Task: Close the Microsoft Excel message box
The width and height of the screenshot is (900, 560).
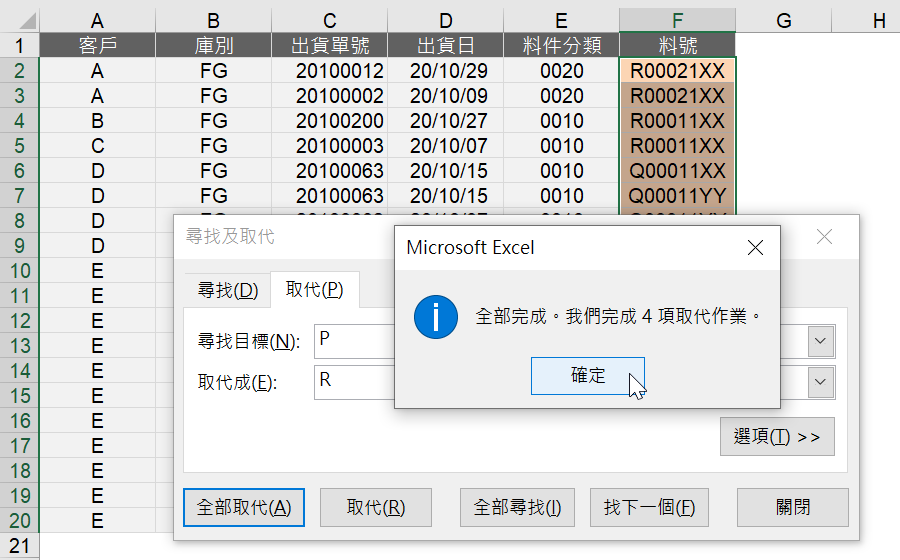Action: point(755,248)
